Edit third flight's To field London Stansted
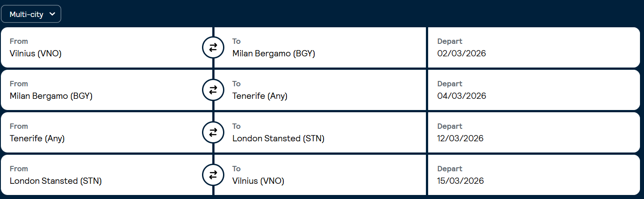The height and width of the screenshot is (199, 644). 278,139
